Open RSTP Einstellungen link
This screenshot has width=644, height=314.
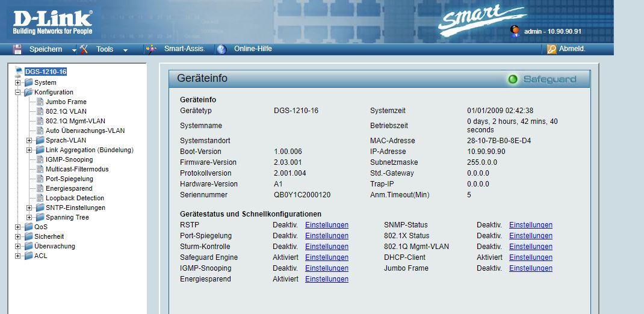pos(327,225)
